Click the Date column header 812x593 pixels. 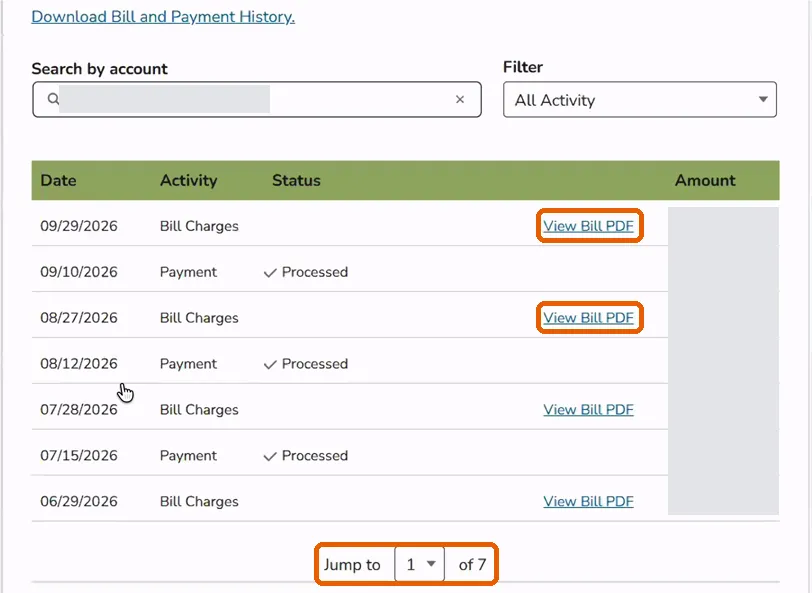click(x=59, y=180)
